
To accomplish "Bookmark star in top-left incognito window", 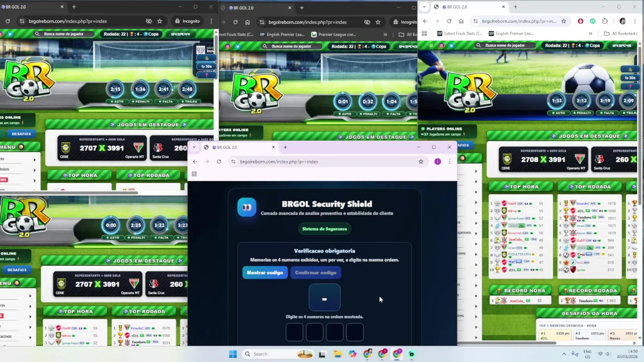I will coord(159,21).
